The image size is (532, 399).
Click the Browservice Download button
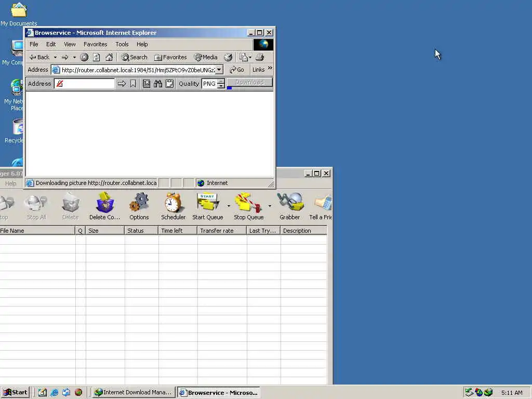pyautogui.click(x=250, y=83)
